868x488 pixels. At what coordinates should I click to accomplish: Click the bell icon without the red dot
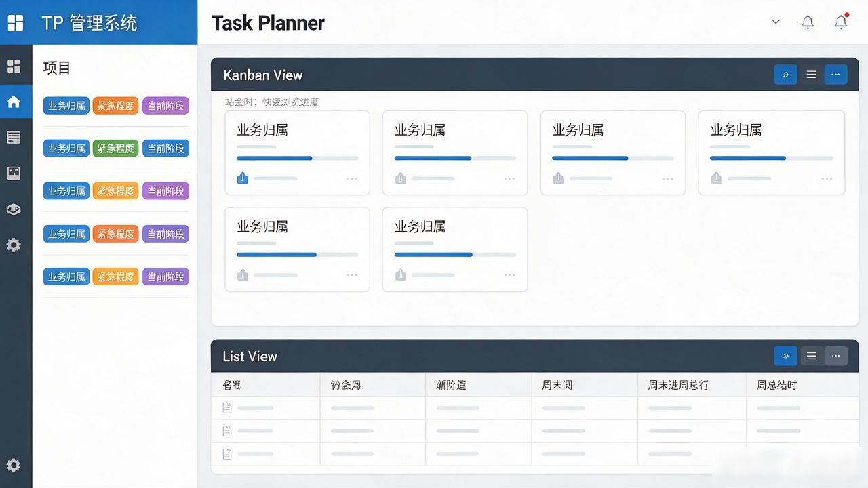point(807,22)
